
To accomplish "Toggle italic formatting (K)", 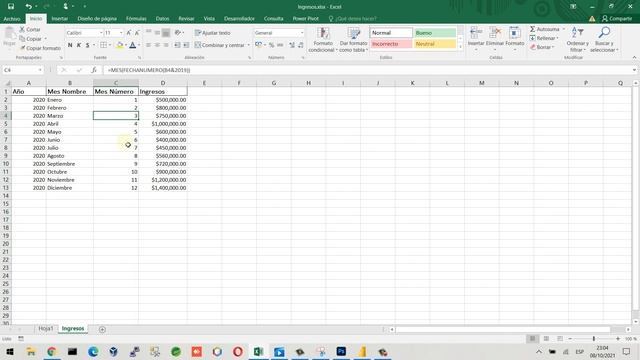I will tap(79, 45).
